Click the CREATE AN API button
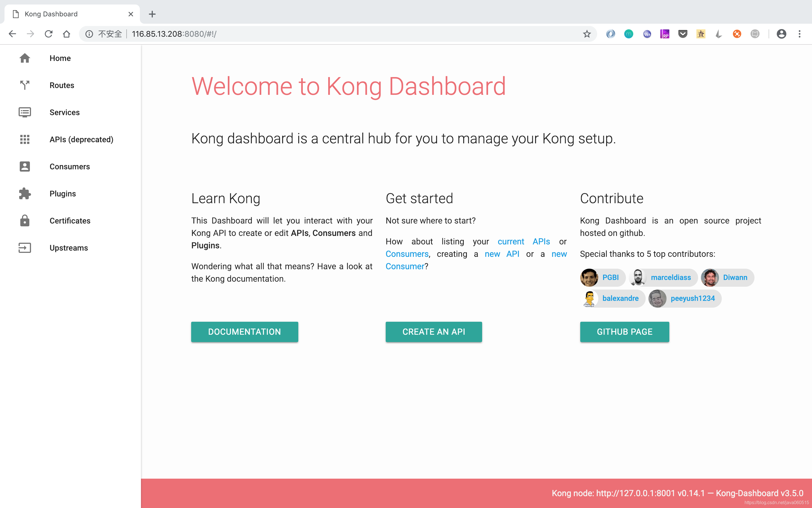This screenshot has width=812, height=508. click(434, 332)
